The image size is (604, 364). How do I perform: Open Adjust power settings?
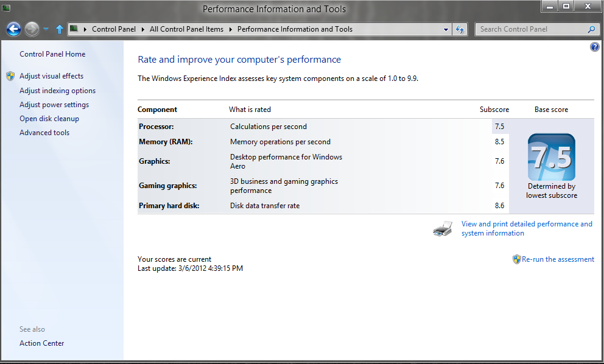54,105
